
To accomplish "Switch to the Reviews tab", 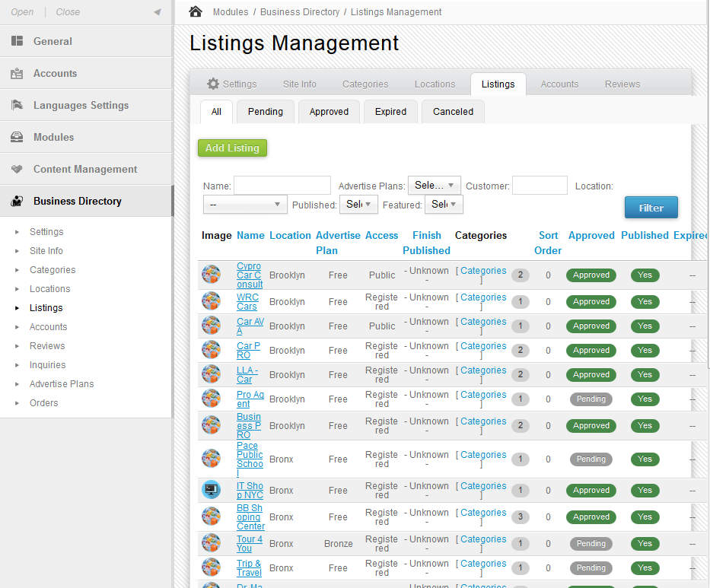I will pos(622,84).
